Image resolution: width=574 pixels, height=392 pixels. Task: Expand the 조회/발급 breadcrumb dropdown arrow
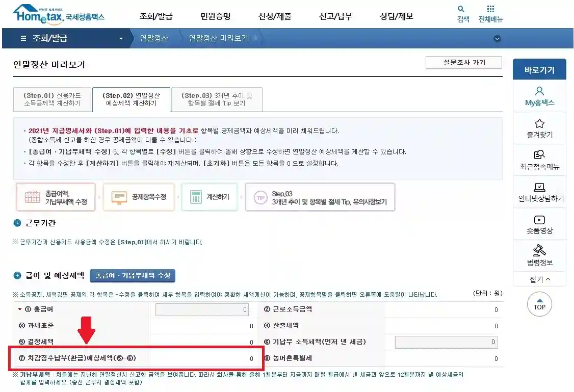point(121,38)
